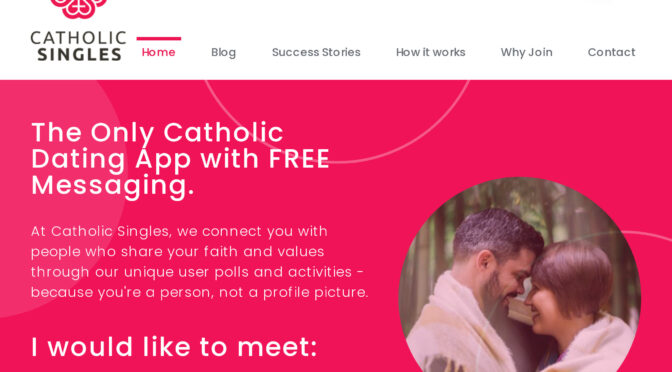Select How it works nav link

(430, 52)
